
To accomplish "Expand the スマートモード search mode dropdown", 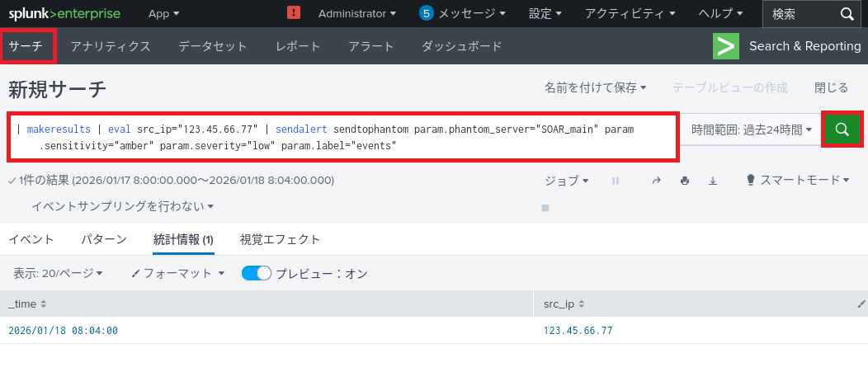I will point(797,180).
